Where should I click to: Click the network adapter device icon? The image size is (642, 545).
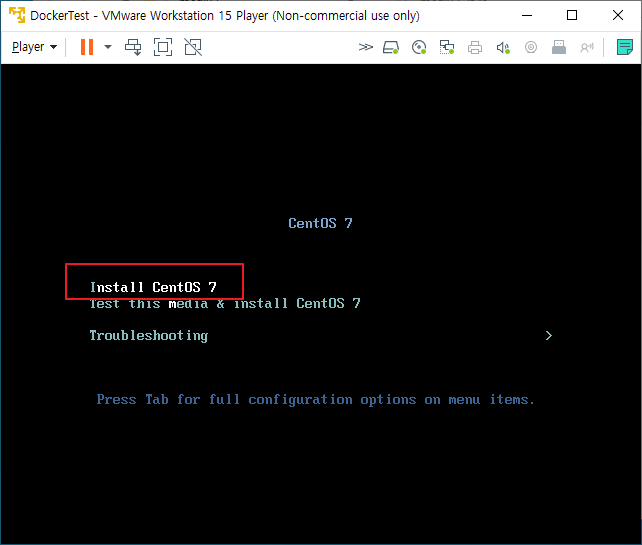coord(447,47)
